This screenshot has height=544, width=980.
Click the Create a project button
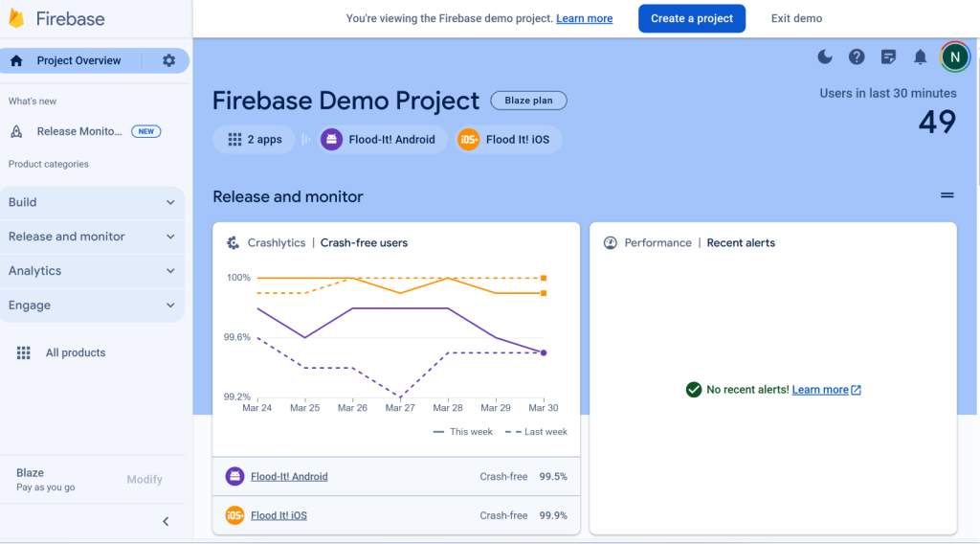pos(692,18)
